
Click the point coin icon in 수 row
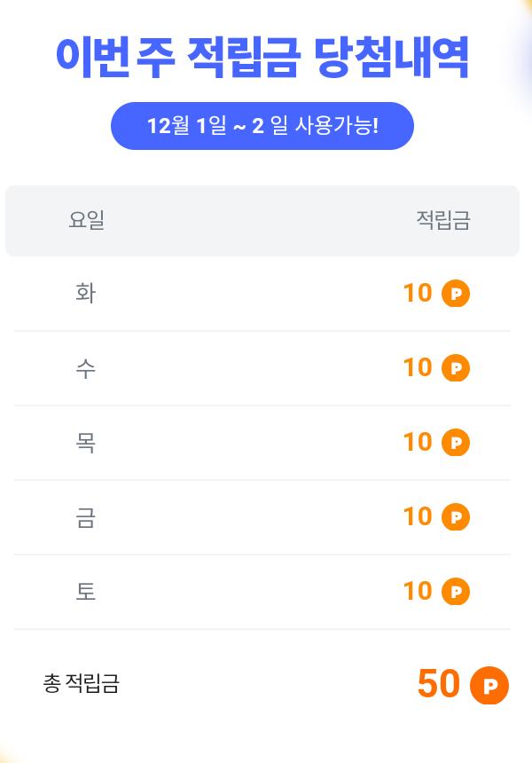point(456,368)
